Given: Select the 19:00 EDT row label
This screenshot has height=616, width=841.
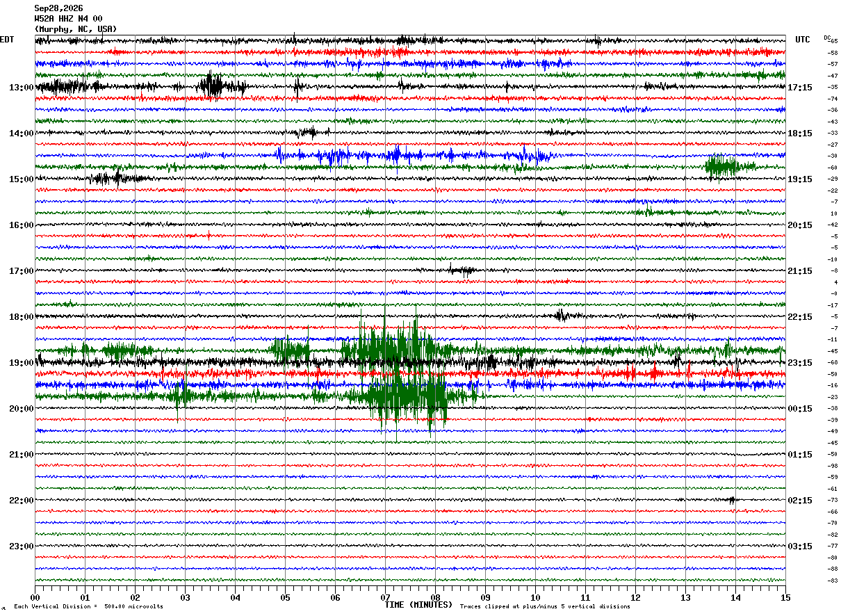Looking at the screenshot, I should click(21, 363).
